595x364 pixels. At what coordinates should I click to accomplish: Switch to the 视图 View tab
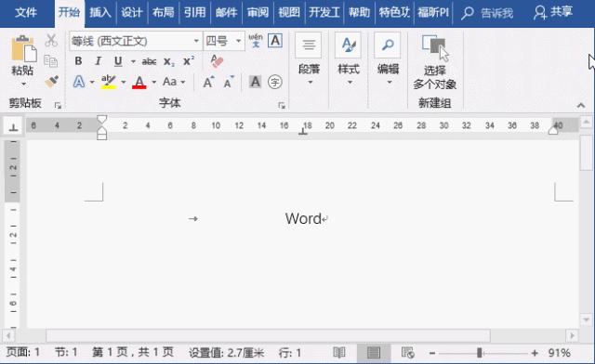click(289, 12)
